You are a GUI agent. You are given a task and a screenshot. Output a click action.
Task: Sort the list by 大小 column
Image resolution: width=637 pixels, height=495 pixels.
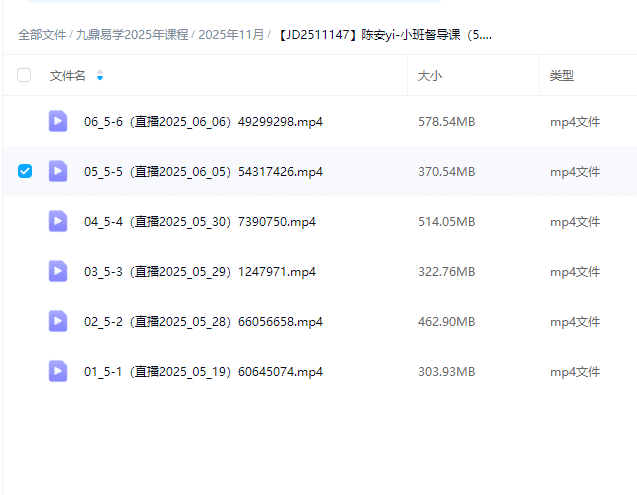click(430, 76)
